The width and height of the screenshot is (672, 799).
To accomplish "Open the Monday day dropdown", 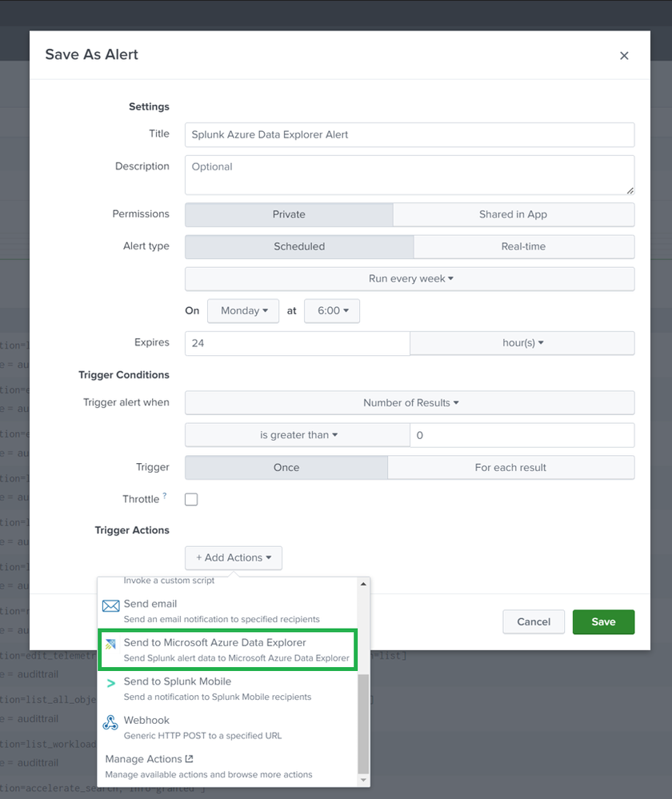I will 243,311.
